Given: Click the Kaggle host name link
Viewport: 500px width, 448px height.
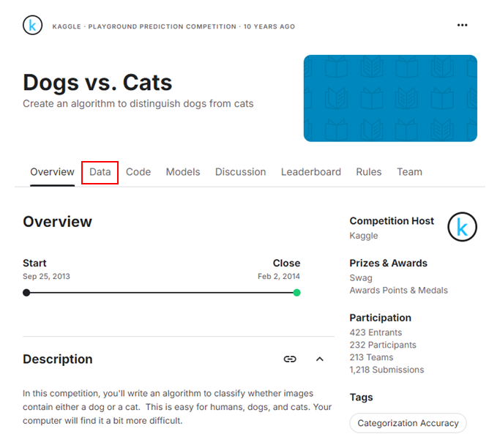Looking at the screenshot, I should (x=364, y=236).
